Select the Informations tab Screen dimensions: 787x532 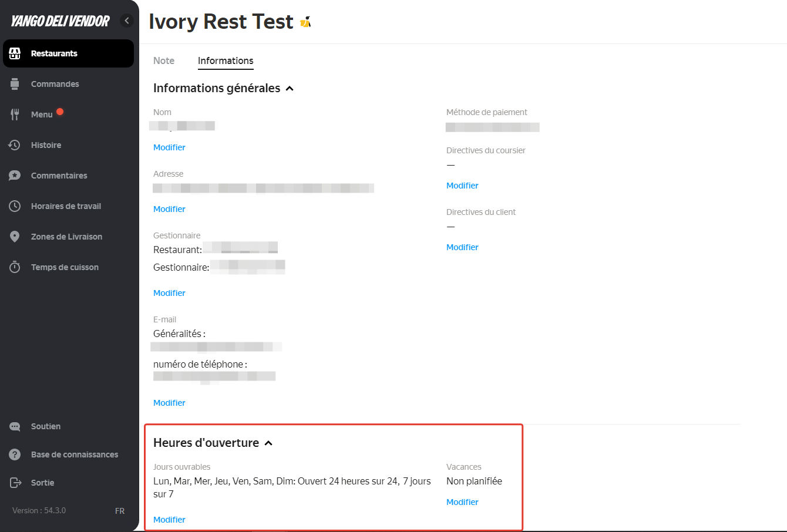[226, 60]
